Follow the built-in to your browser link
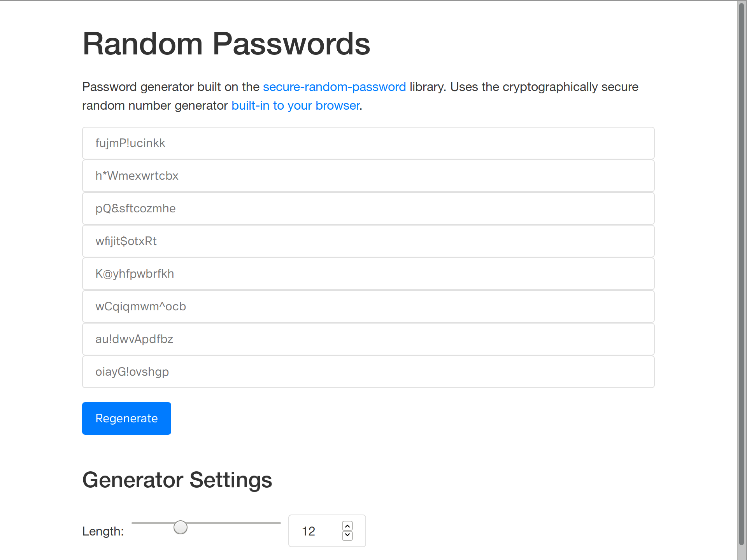 click(x=295, y=105)
